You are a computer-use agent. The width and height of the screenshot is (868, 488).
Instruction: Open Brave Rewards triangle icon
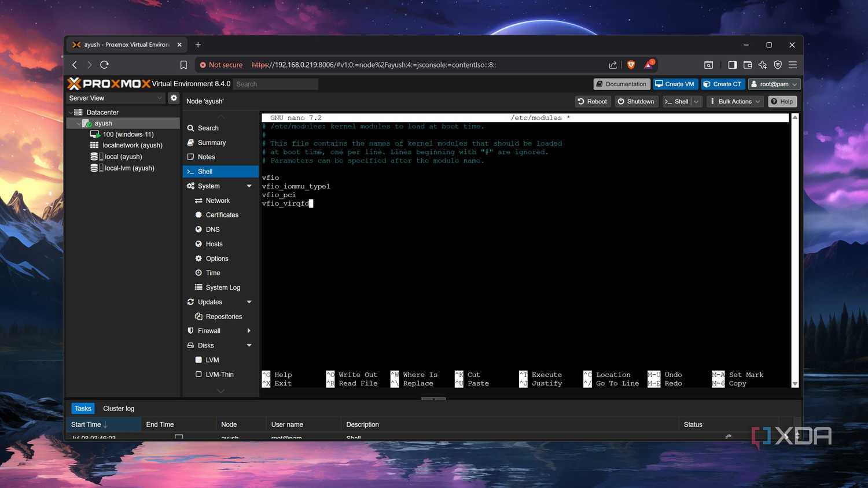click(x=649, y=64)
